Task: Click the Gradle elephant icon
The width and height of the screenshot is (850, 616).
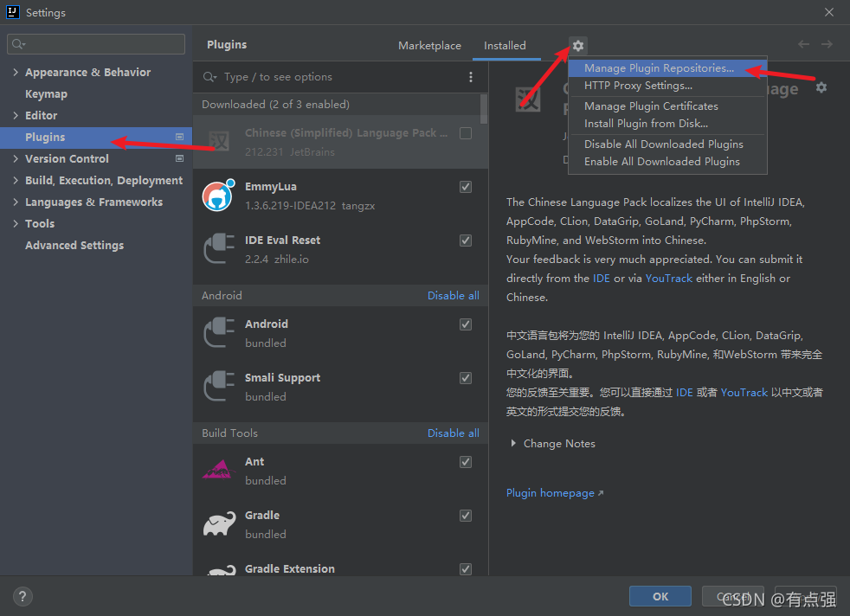Action: point(218,524)
